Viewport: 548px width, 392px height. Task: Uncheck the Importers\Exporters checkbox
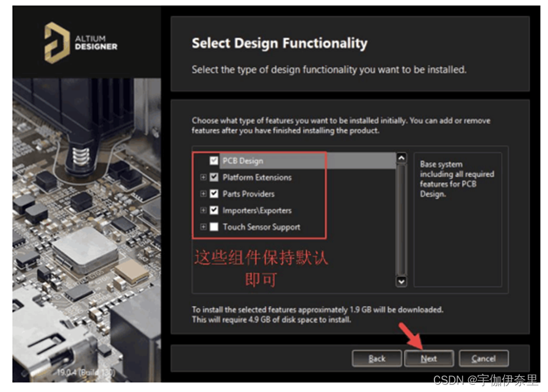pyautogui.click(x=214, y=210)
